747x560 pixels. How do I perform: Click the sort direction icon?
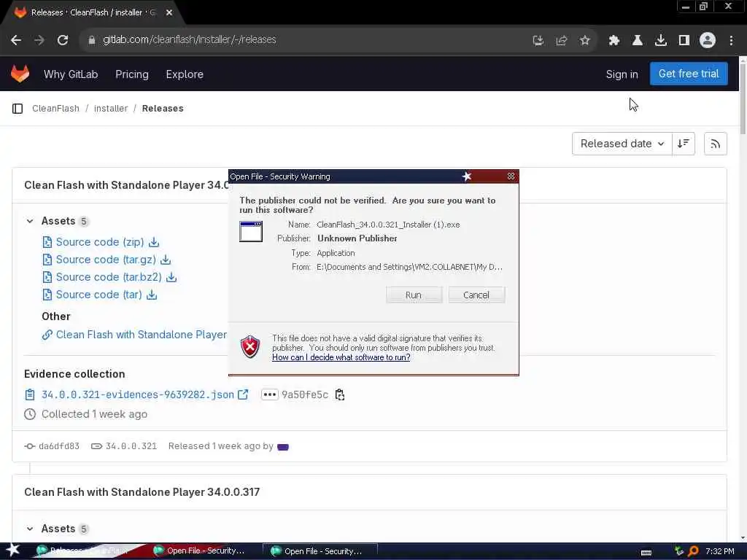tap(683, 144)
